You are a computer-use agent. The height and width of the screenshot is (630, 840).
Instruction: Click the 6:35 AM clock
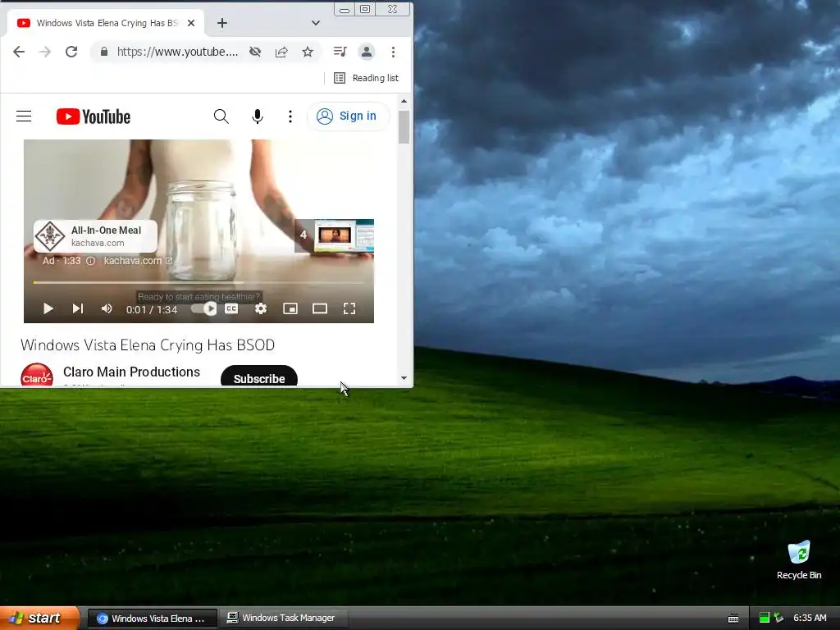(810, 618)
